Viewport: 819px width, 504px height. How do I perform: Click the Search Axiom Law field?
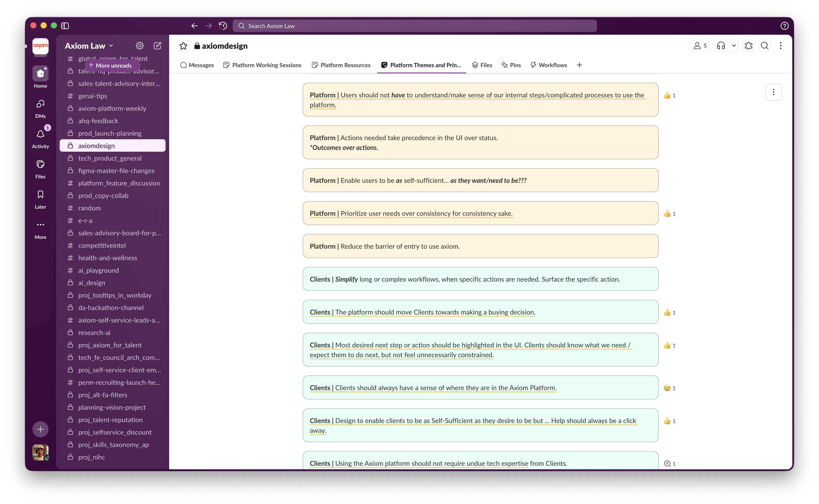pyautogui.click(x=414, y=26)
